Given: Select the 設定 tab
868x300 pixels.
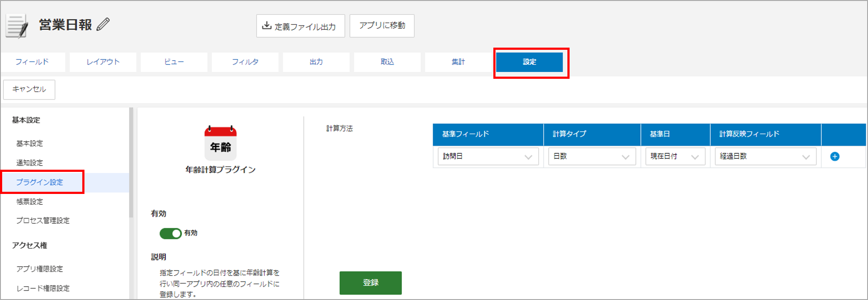Looking at the screenshot, I should (x=529, y=62).
